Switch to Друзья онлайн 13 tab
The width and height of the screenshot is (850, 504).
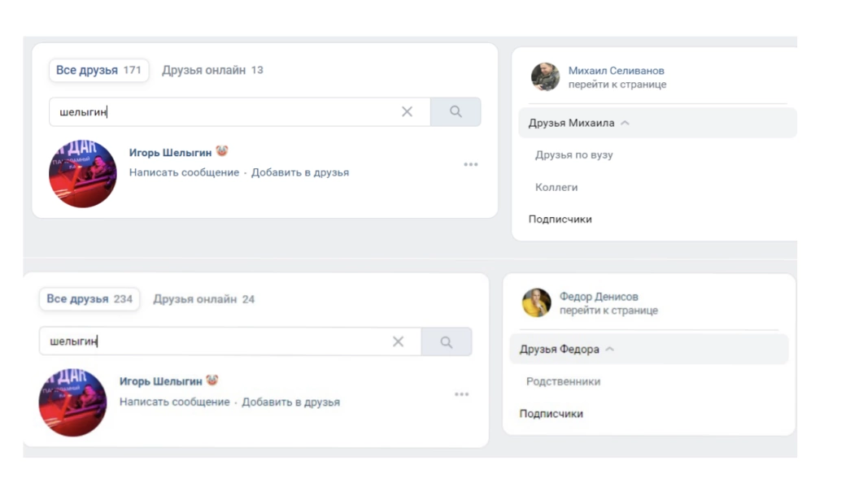212,70
